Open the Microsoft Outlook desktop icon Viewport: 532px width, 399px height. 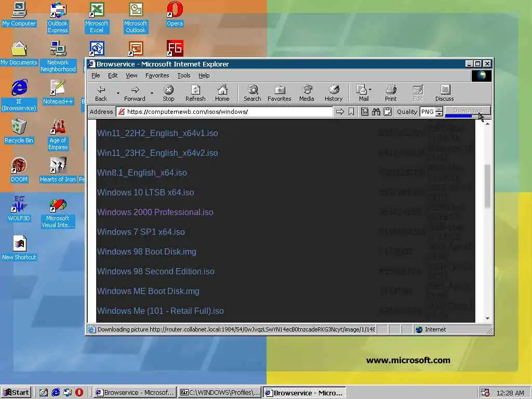(x=136, y=17)
